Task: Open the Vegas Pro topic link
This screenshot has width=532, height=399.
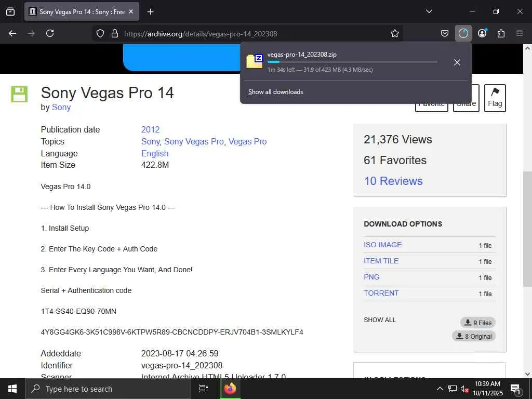Action: pos(247,141)
